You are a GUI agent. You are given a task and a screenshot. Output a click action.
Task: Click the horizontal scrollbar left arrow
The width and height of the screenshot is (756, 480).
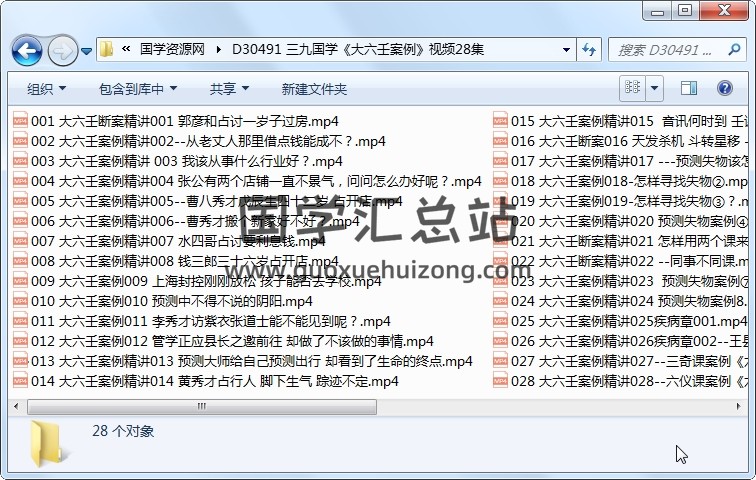16,407
